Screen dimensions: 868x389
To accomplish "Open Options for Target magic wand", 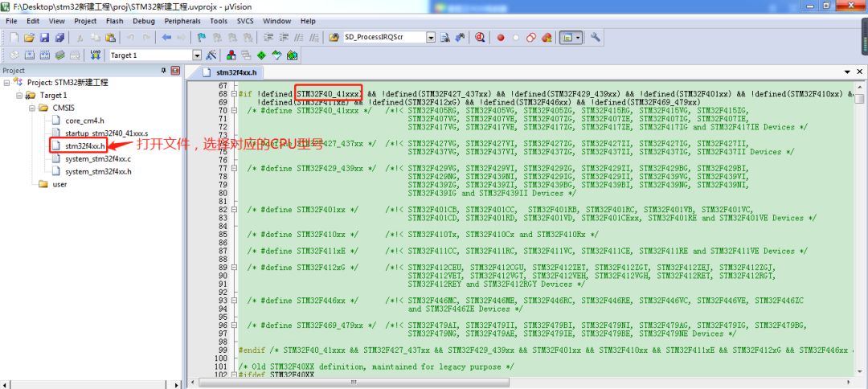I will click(x=211, y=55).
